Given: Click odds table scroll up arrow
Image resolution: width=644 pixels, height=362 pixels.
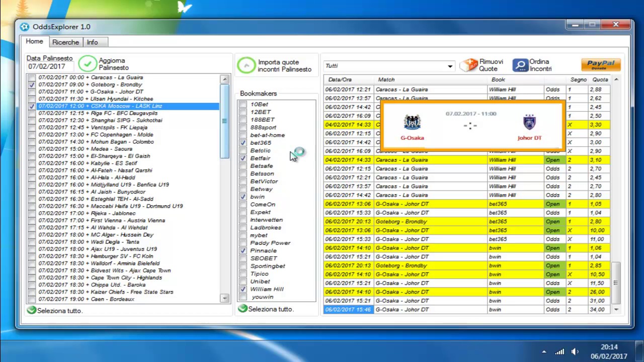Looking at the screenshot, I should pos(616,79).
